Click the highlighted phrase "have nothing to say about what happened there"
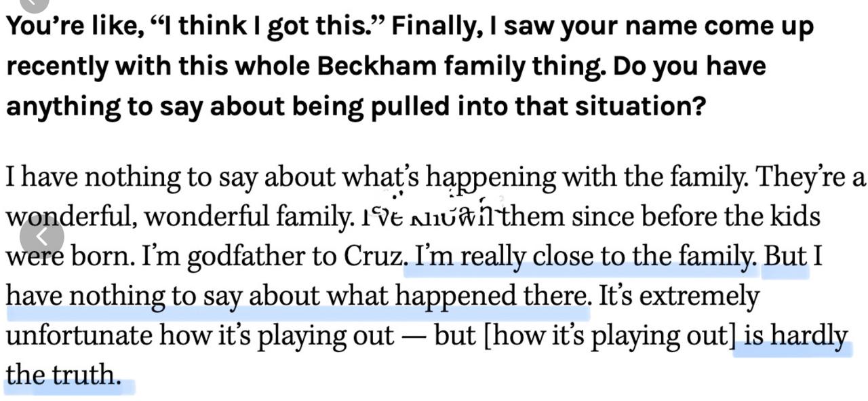 click(x=297, y=297)
